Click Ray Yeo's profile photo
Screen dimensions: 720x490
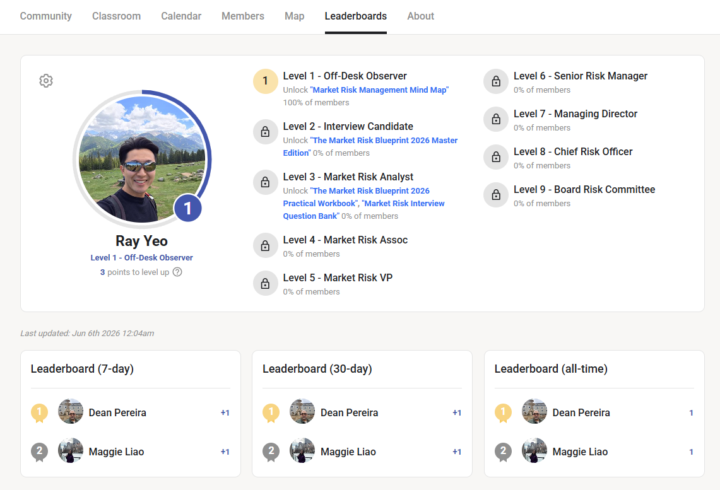(142, 159)
